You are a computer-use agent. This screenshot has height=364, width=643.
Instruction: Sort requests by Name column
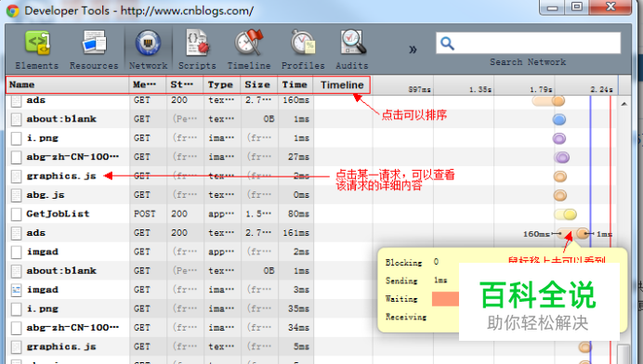pyautogui.click(x=68, y=84)
